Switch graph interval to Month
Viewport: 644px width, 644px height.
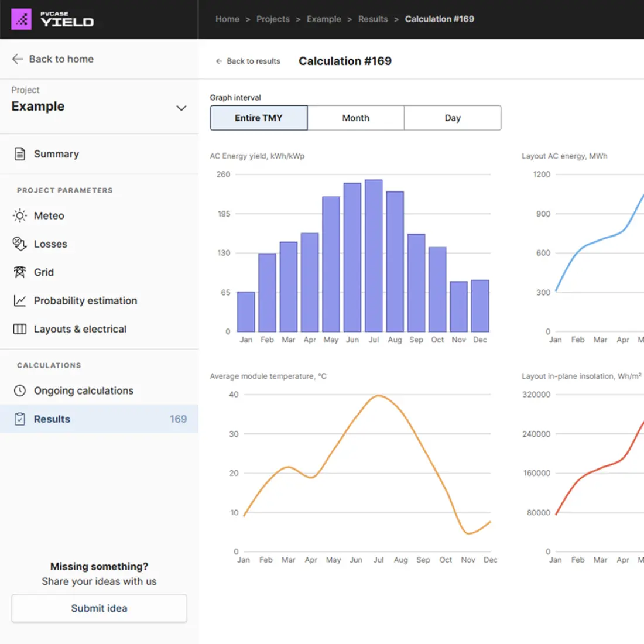(x=355, y=118)
